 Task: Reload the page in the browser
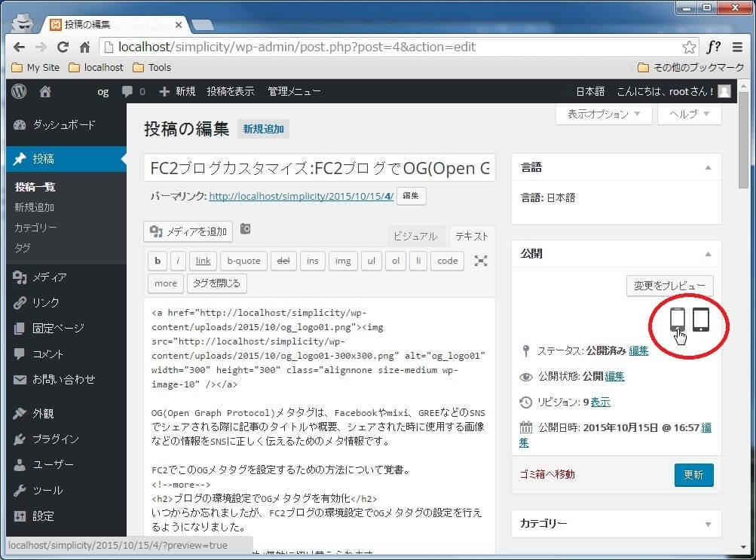(63, 47)
